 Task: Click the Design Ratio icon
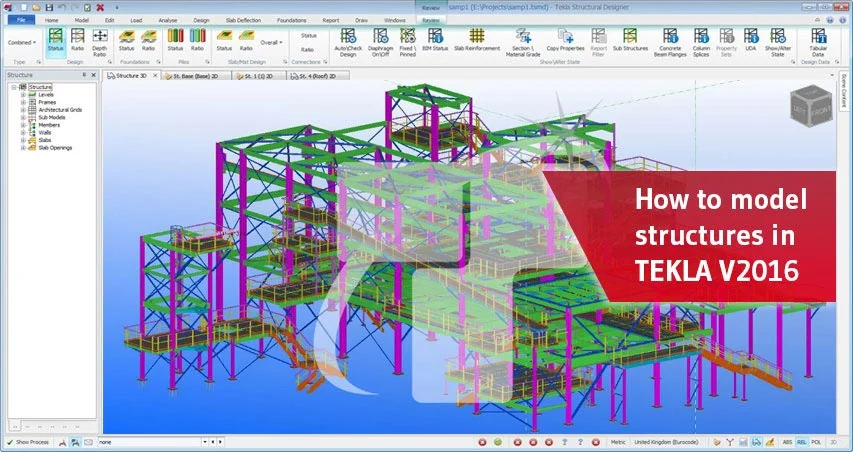point(78,41)
